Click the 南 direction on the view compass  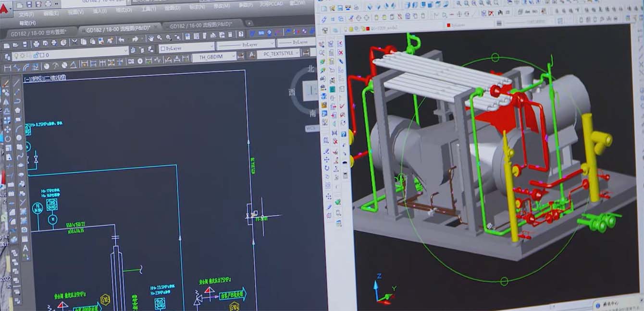pos(313,114)
